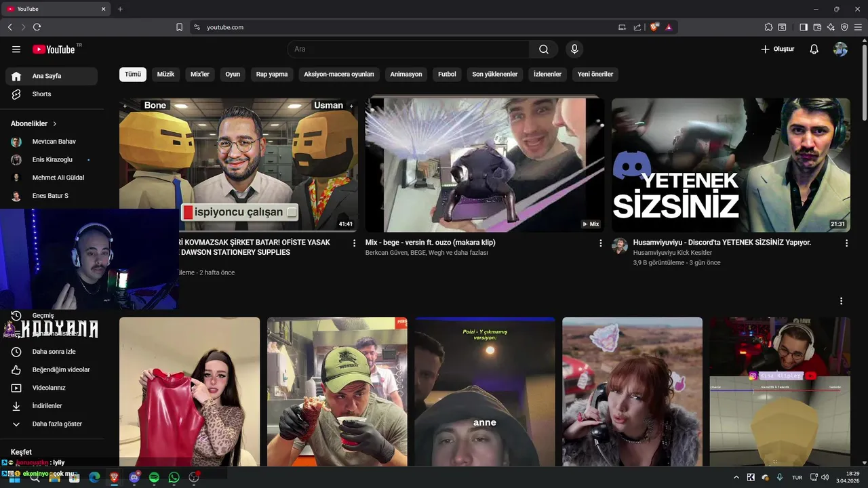Expand Daha fazla göster in sidebar

click(52, 424)
